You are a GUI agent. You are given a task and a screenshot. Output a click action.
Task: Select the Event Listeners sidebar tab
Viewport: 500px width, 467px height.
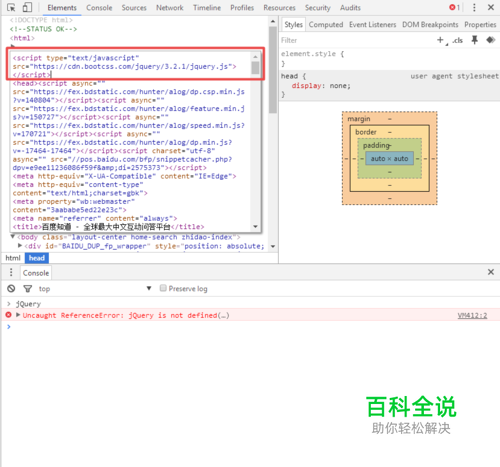click(372, 25)
